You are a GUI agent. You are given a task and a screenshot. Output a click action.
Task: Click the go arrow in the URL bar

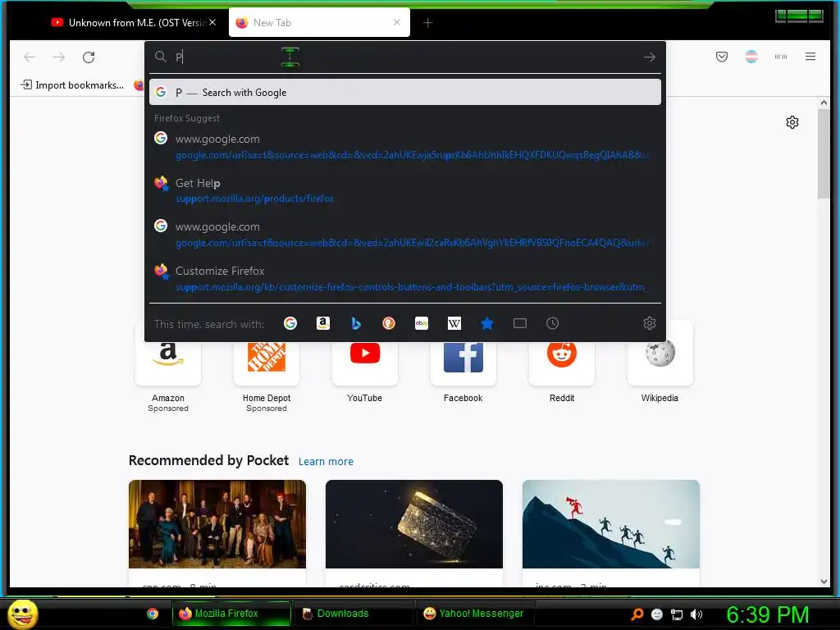coord(650,57)
